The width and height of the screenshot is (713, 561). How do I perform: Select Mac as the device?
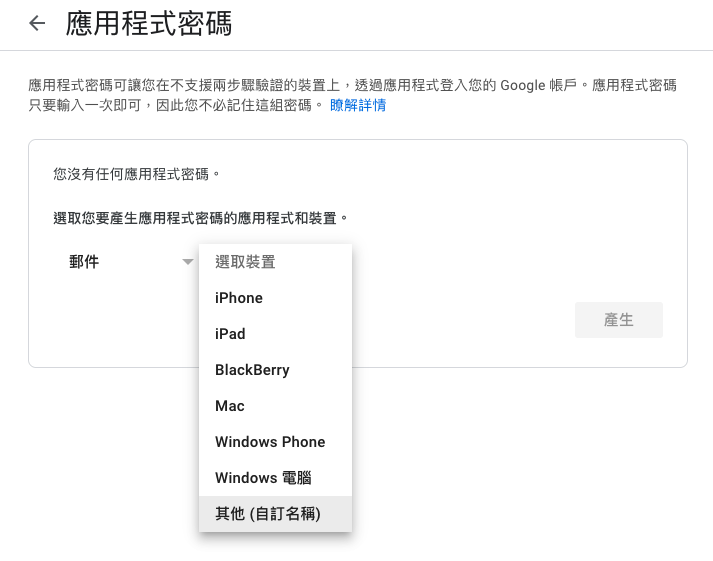coord(230,406)
